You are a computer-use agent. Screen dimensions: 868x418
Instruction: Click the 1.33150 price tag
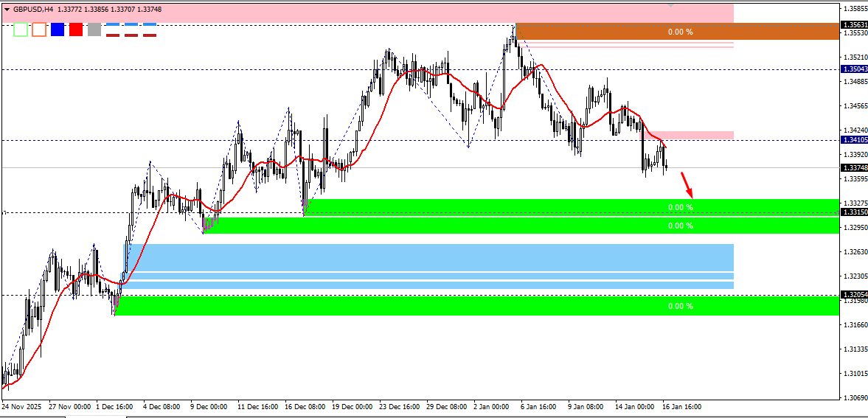click(854, 212)
